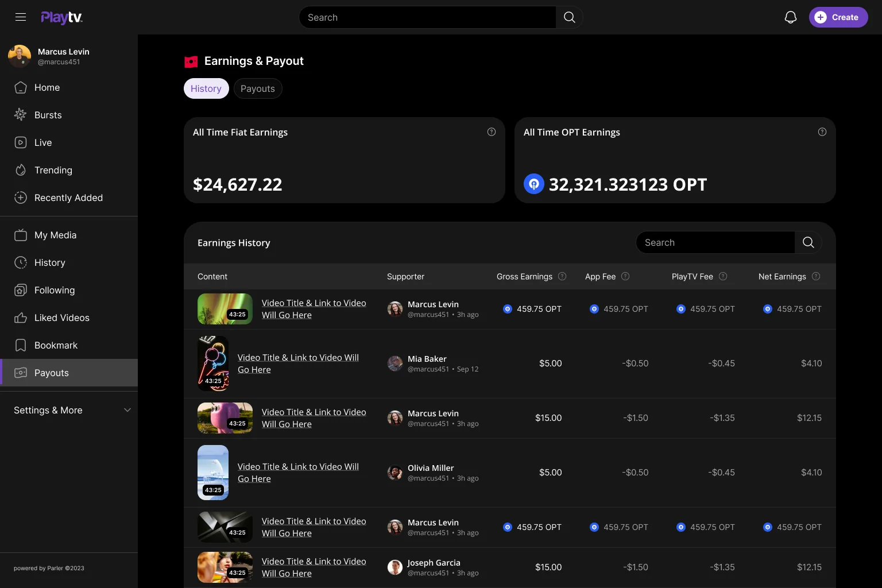
Task: Click the Supporter column header
Action: [405, 276]
